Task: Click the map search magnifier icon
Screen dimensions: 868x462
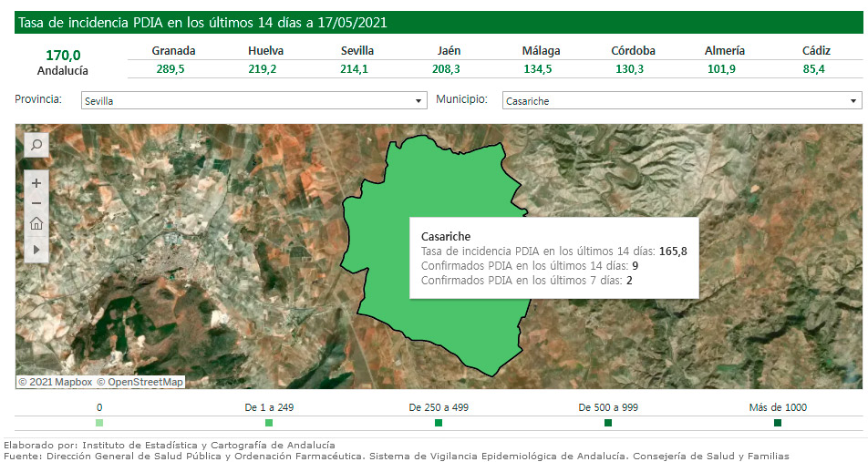Action: point(36,145)
